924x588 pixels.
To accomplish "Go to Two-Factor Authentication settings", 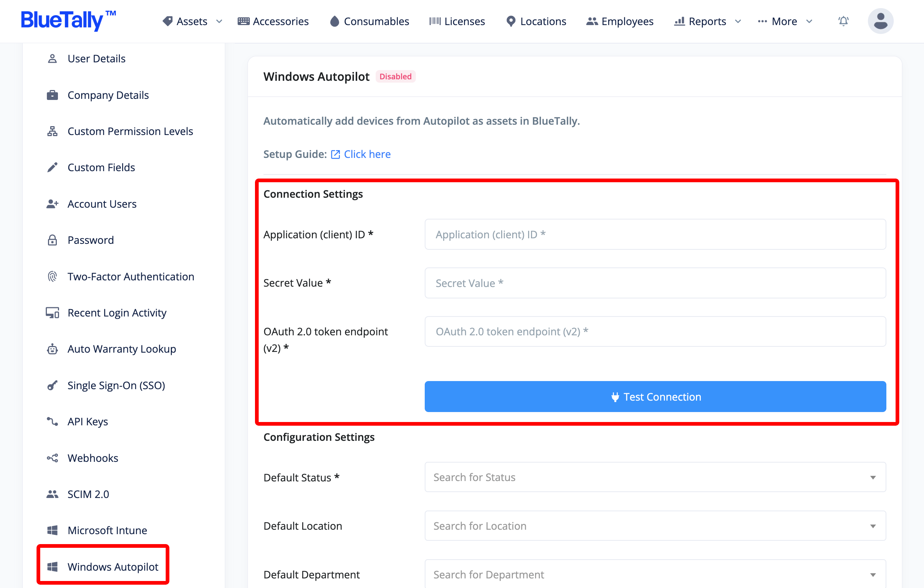I will 131,277.
